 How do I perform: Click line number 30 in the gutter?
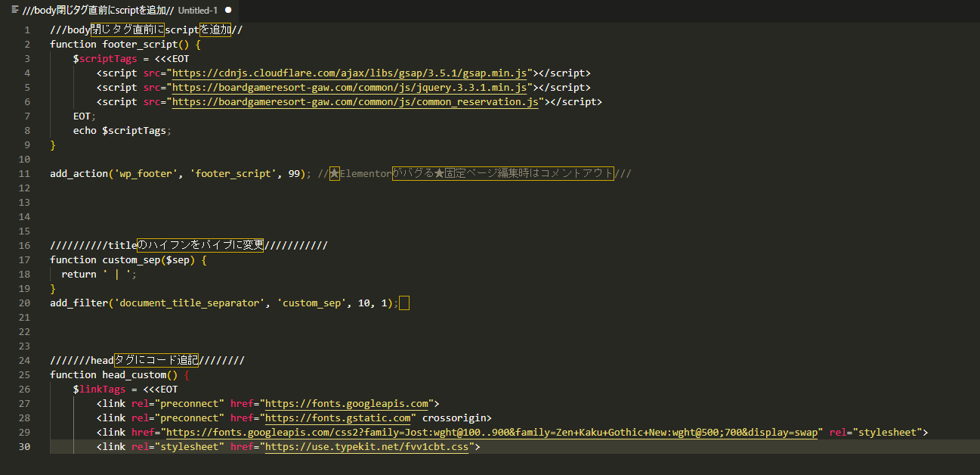(x=24, y=446)
